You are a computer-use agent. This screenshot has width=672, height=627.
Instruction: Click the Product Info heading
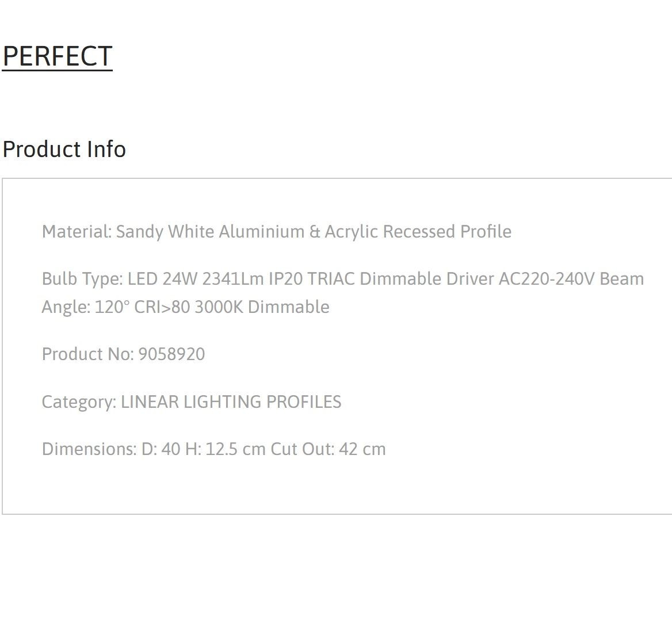pos(64,149)
